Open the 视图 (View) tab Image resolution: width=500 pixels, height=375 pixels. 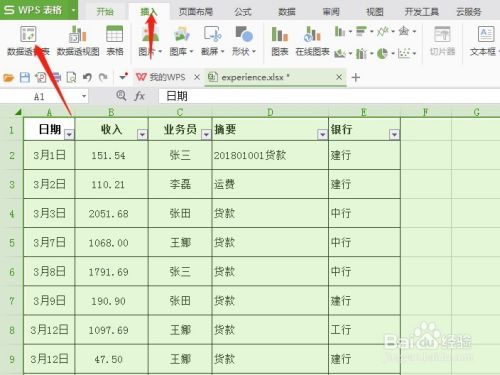tap(375, 12)
